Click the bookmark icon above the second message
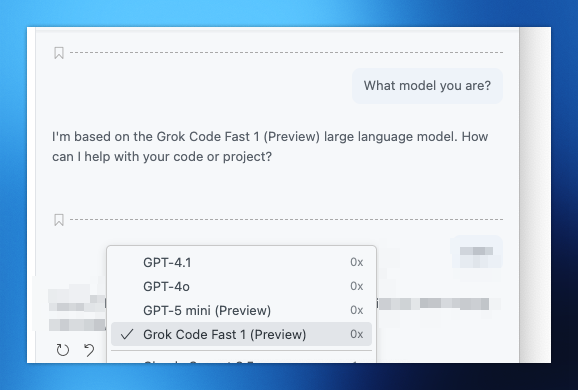This screenshot has width=578, height=390. pos(59,220)
